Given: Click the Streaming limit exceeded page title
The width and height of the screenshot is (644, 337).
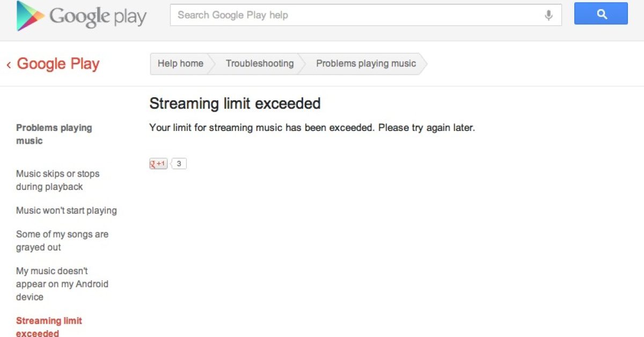Looking at the screenshot, I should 235,103.
